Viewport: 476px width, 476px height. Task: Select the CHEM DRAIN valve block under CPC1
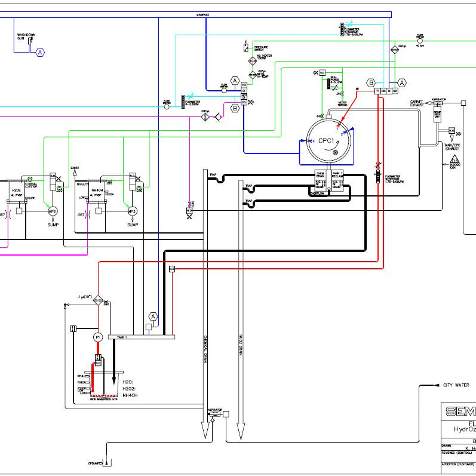tap(321, 181)
